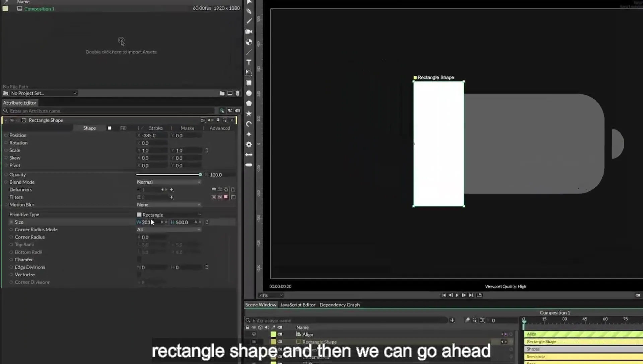This screenshot has height=364, width=643.
Task: Open the Motion Blur dropdown
Action: (169, 205)
